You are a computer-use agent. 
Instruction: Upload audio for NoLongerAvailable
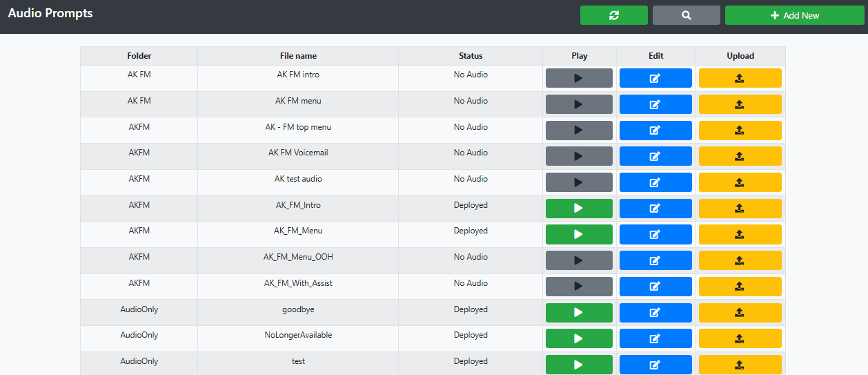click(740, 338)
